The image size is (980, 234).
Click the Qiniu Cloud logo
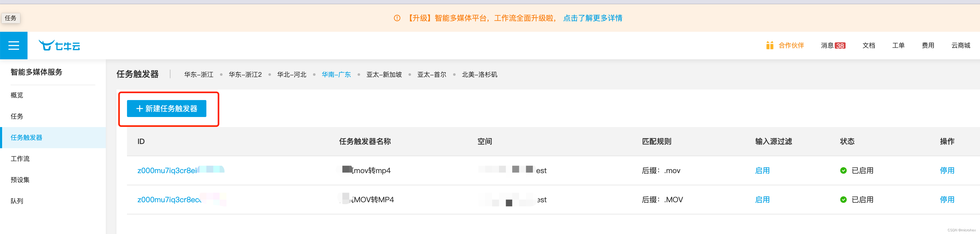click(x=59, y=46)
